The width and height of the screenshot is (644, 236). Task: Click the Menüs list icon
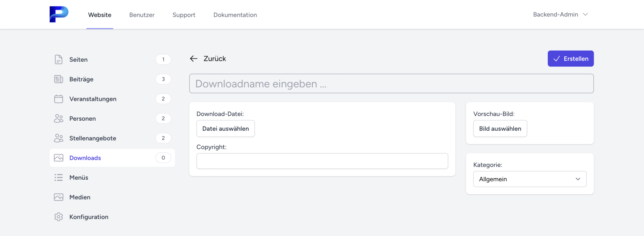(59, 177)
